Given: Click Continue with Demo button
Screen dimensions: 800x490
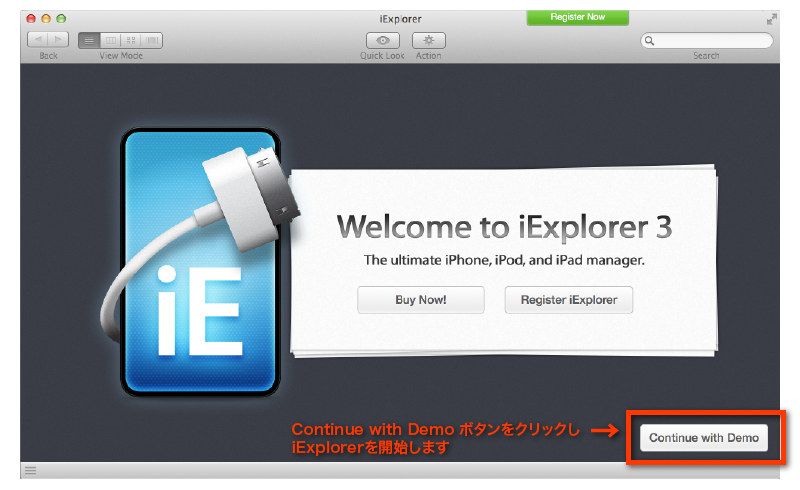Looking at the screenshot, I should click(x=704, y=437).
